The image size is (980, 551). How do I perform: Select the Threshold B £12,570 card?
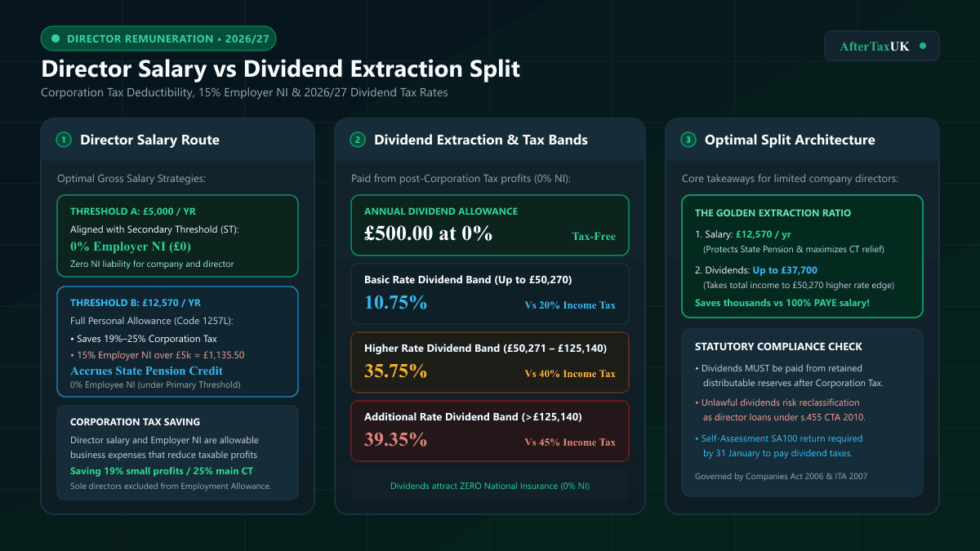177,341
